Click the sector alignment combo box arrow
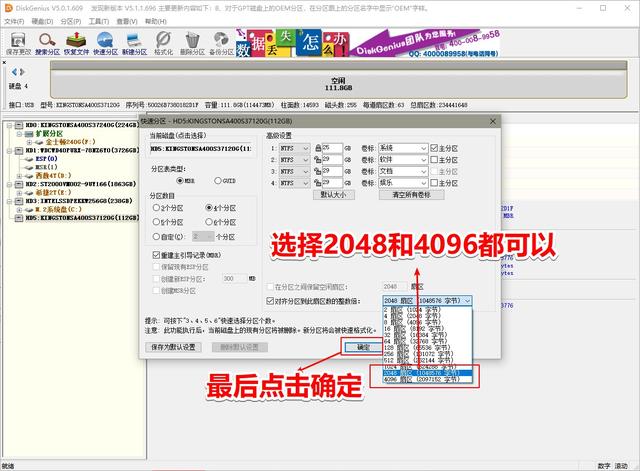The width and height of the screenshot is (640, 471). click(x=467, y=301)
